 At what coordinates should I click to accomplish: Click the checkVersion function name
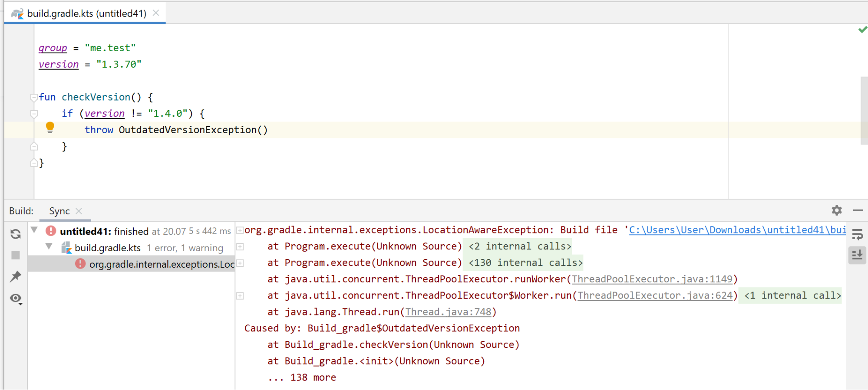[x=96, y=97]
